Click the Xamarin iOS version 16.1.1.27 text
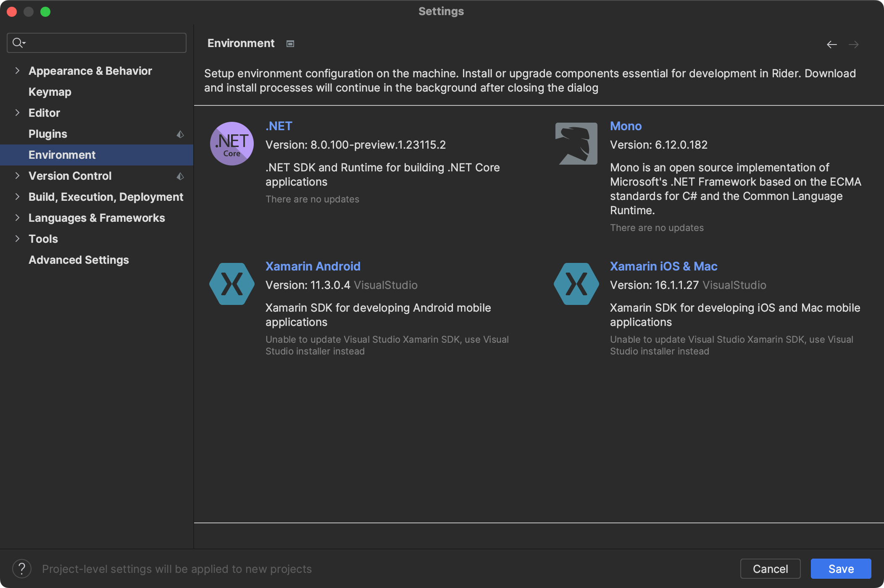The image size is (884, 588). coord(654,285)
